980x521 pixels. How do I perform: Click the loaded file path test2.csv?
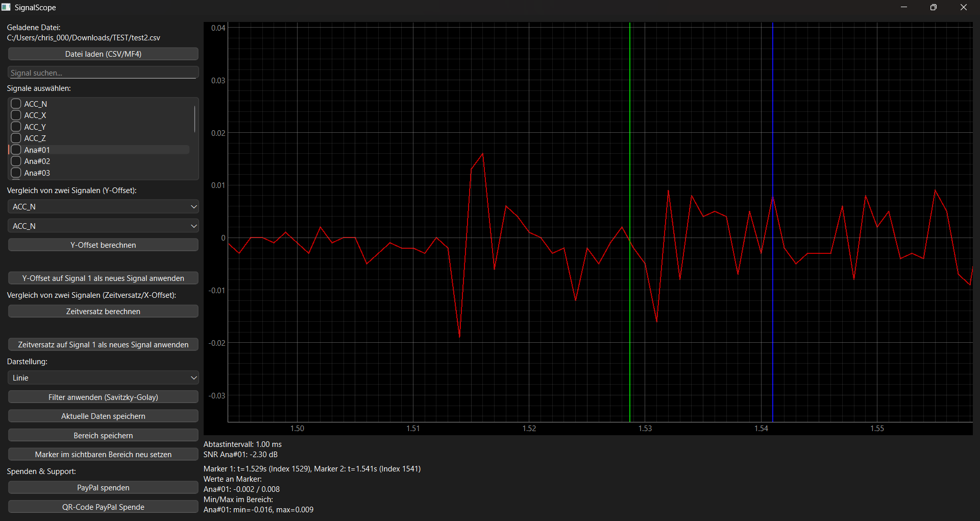(x=84, y=38)
